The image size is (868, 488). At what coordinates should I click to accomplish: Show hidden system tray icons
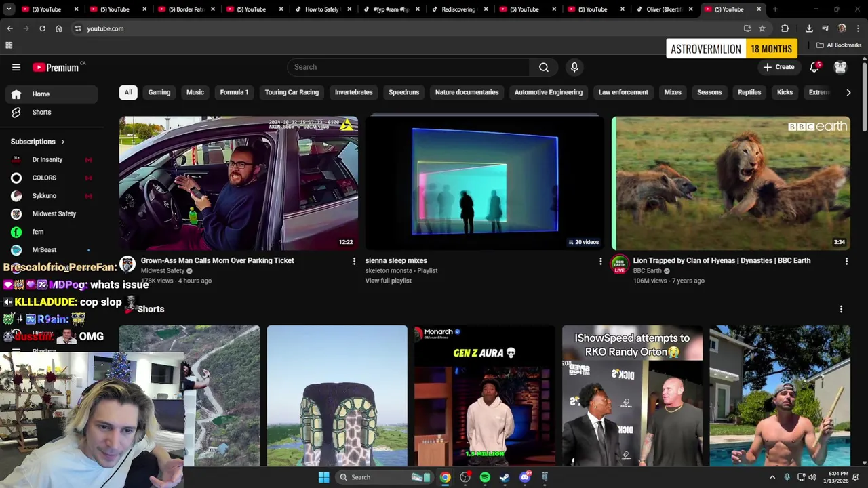[x=772, y=477]
